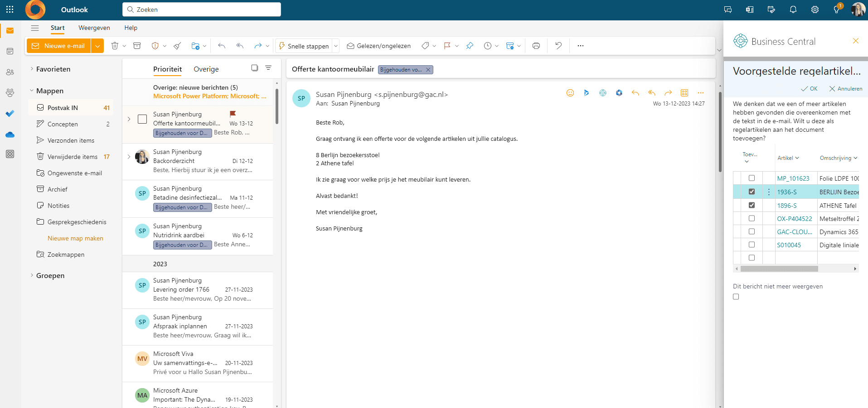Screen dimensions: 868x408
Task: Check the GAC-CLOU row checkbox
Action: tap(752, 231)
